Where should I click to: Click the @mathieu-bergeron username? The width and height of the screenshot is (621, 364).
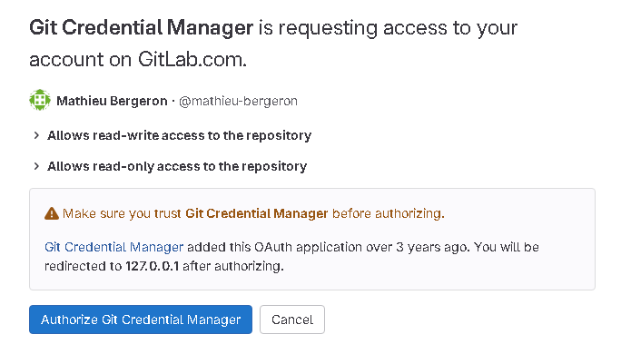coord(239,102)
